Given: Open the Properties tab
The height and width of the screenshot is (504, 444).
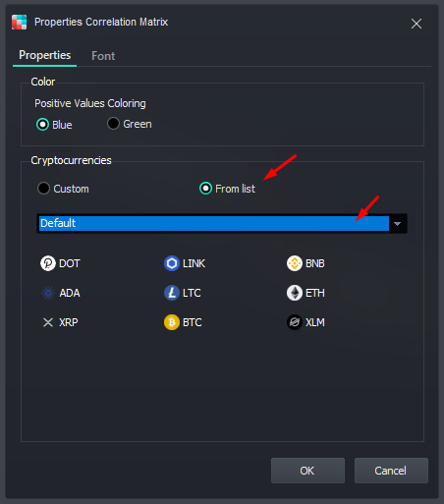Looking at the screenshot, I should [44, 55].
